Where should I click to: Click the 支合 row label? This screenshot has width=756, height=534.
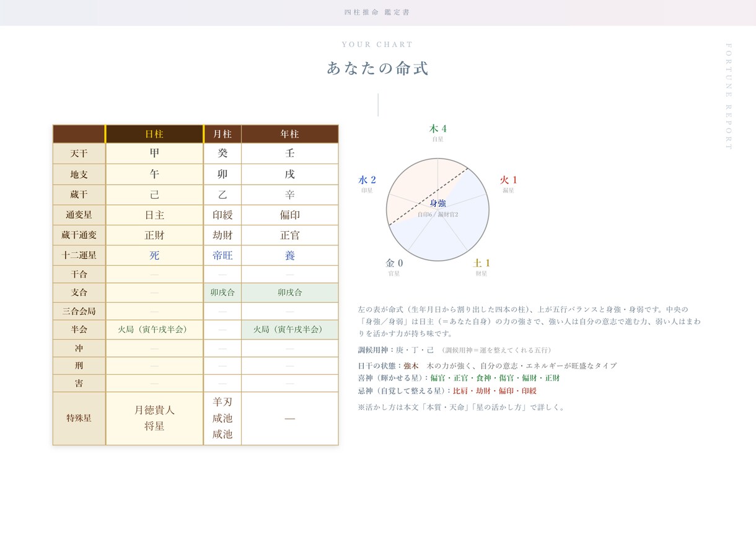(x=79, y=292)
